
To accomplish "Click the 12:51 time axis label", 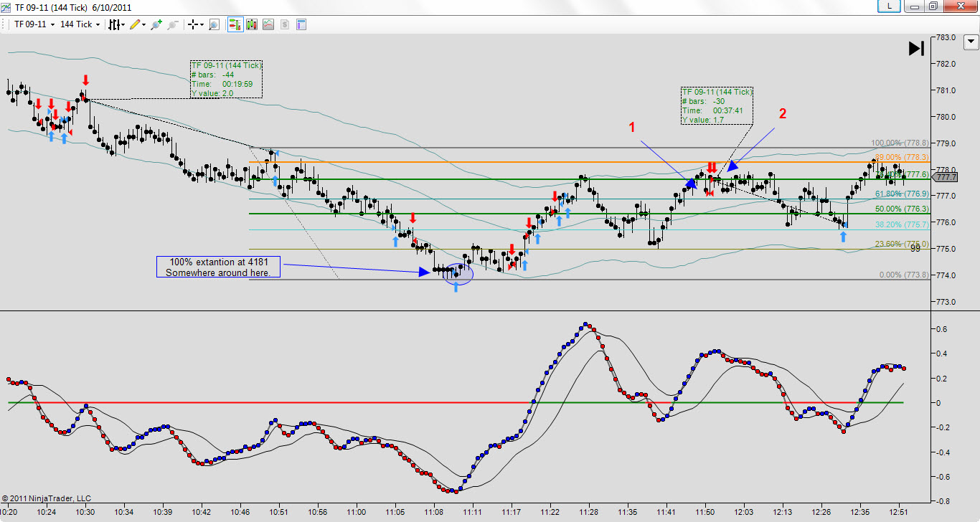I will (899, 512).
